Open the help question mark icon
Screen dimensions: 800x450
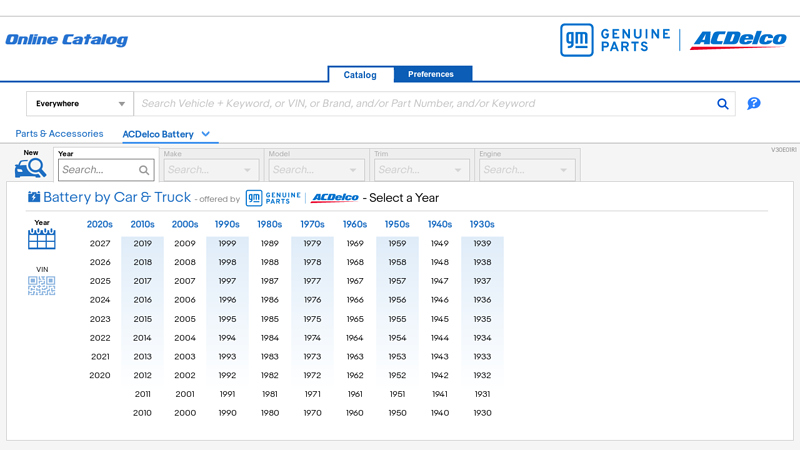point(754,104)
